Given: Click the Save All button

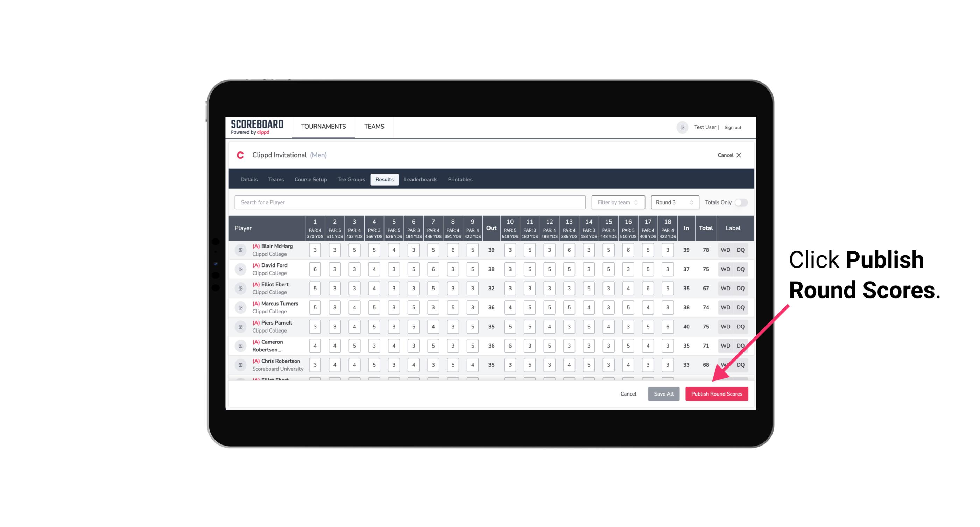Looking at the screenshot, I should tap(663, 394).
